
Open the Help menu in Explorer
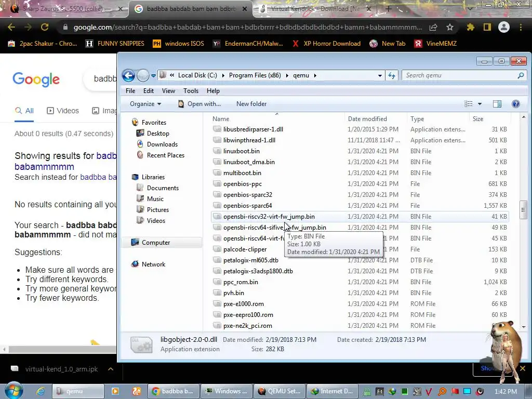pos(213,91)
